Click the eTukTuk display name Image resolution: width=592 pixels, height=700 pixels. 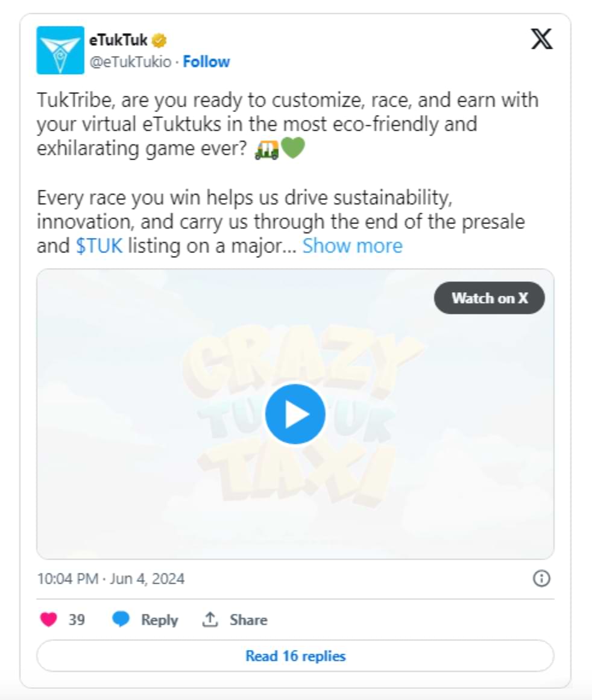[x=118, y=40]
